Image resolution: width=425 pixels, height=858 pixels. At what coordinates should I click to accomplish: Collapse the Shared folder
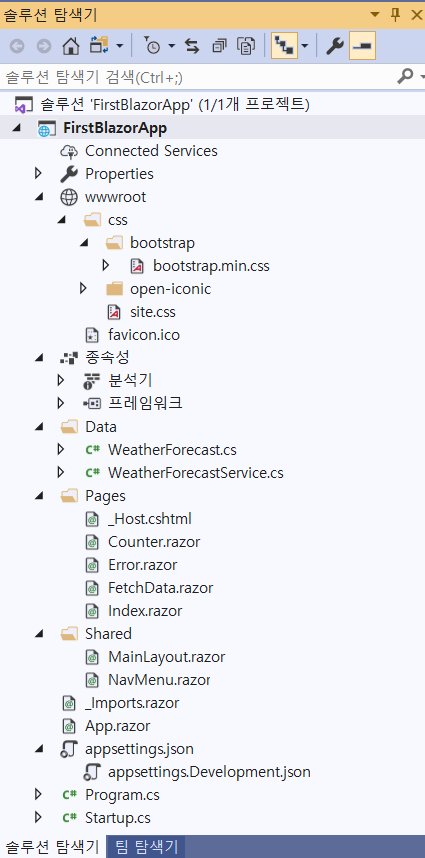click(38, 634)
